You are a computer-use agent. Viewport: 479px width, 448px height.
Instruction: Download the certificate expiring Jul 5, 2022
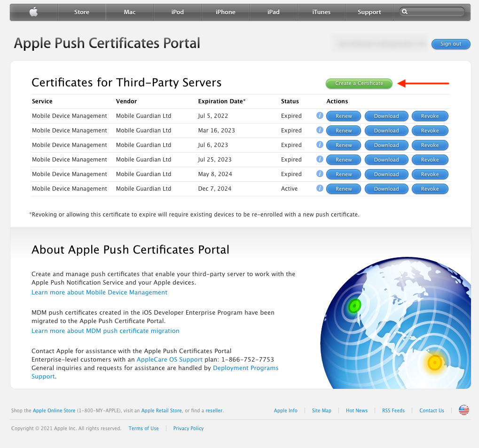386,116
